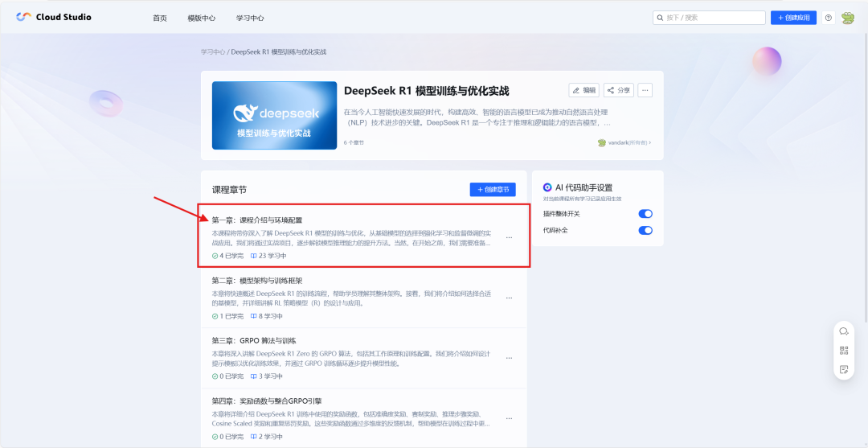The image size is (868, 448).
Task: Open the frog user avatar menu
Action: [x=848, y=18]
